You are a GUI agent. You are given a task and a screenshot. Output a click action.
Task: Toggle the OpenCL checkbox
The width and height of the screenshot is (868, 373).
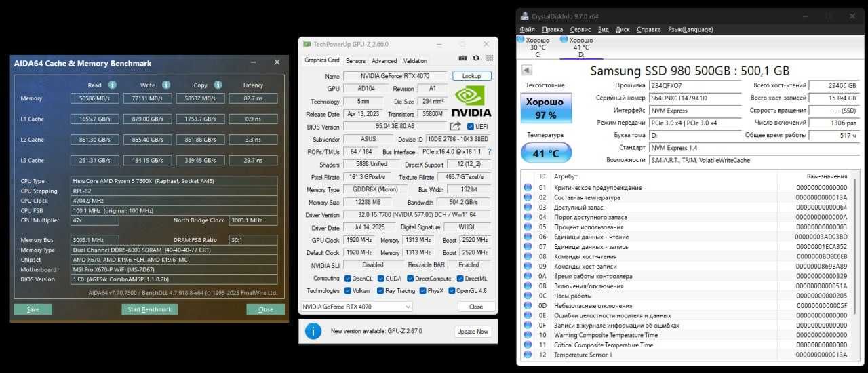click(348, 279)
